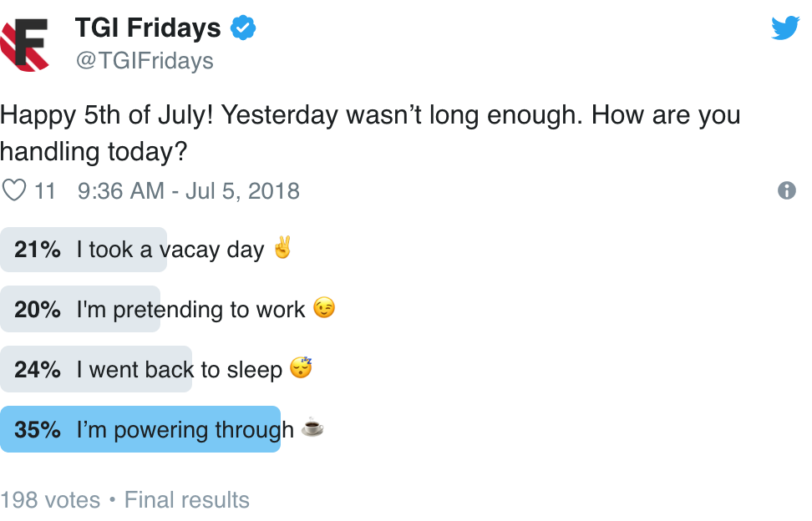Viewport: 812px width, 521px height.
Task: Open the TGI Fridays display name
Action: [148, 28]
